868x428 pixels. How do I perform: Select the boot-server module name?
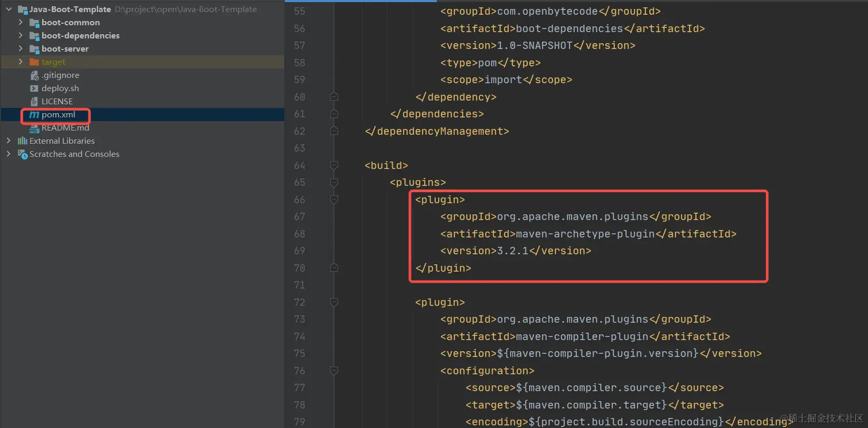pos(65,49)
